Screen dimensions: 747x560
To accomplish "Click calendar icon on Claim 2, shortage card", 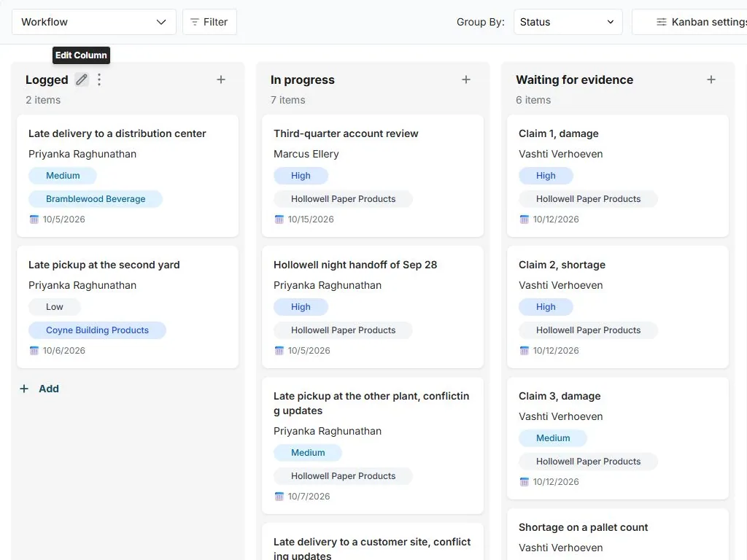I will [524, 351].
